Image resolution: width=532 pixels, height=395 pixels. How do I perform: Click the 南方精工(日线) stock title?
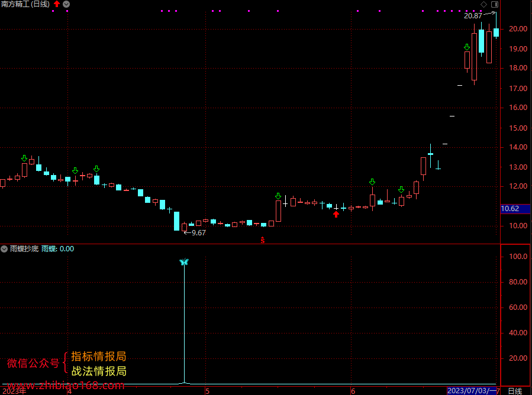pos(25,4)
